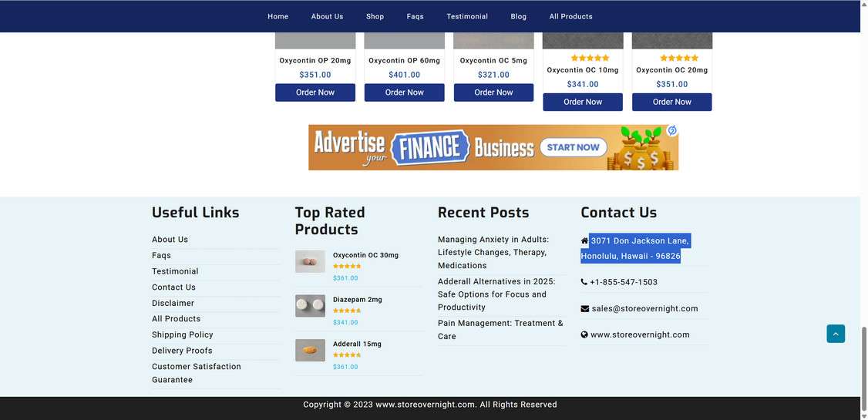This screenshot has height=420, width=868.
Task: Open About Us in the top navigation
Action: pyautogui.click(x=327, y=17)
